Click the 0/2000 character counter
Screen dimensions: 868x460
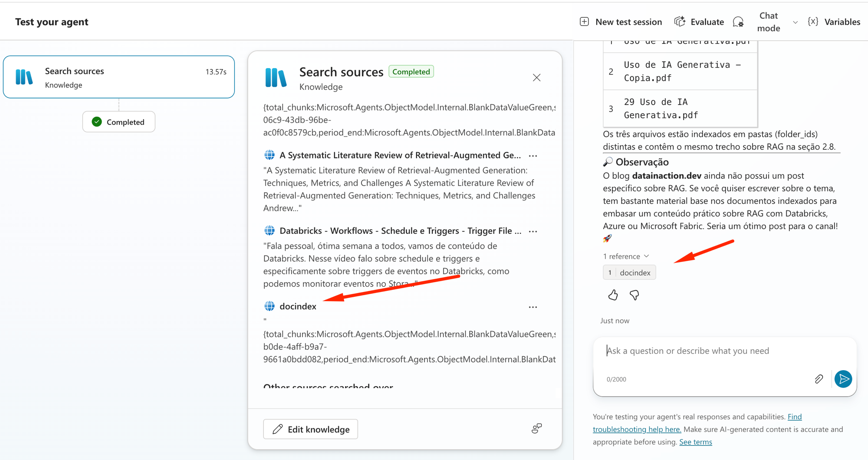tap(616, 379)
